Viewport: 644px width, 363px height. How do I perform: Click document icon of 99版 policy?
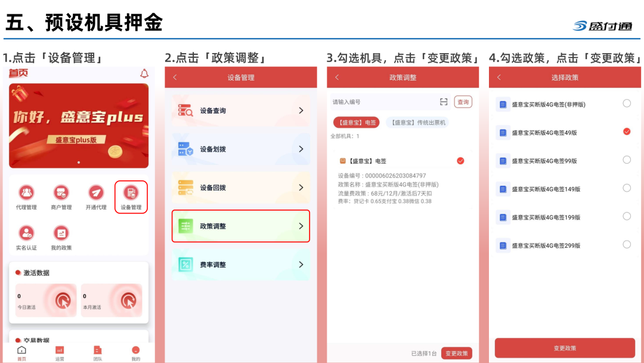pos(503,161)
